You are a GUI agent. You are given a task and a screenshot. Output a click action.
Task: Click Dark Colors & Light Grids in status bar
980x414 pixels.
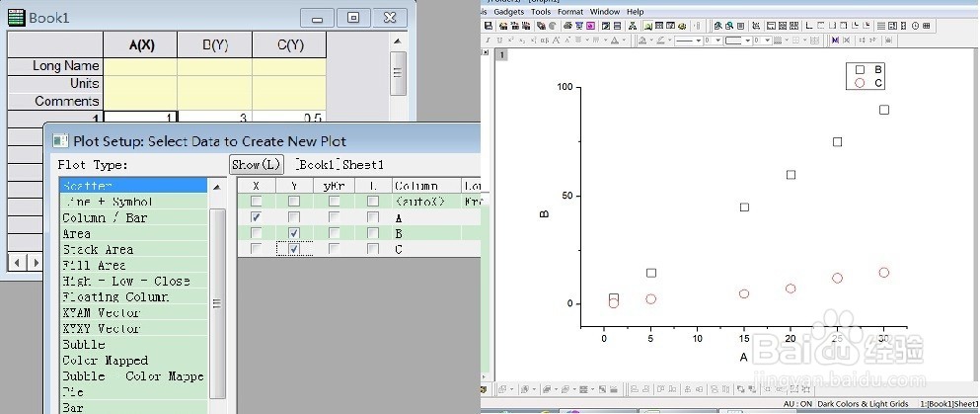click(864, 404)
